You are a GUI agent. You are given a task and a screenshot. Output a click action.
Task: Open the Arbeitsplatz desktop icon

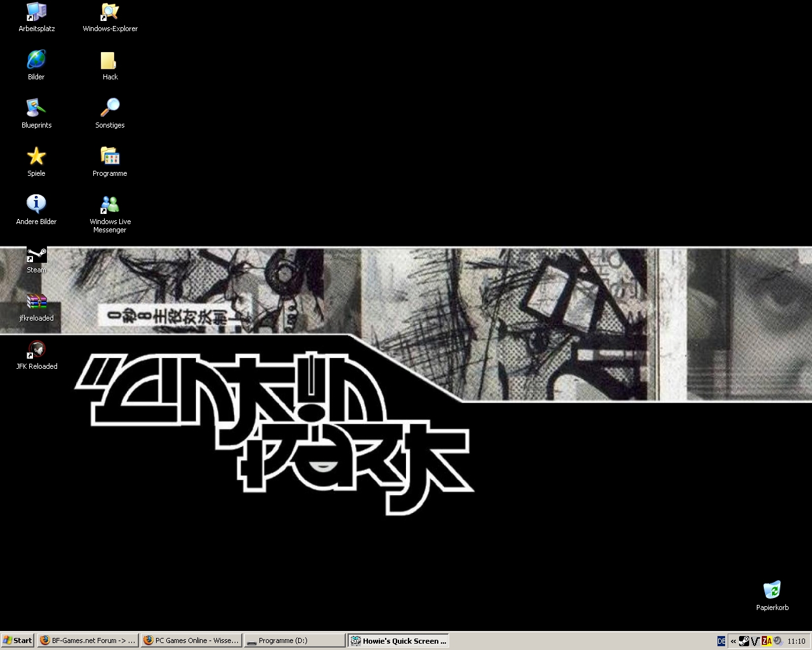click(36, 17)
